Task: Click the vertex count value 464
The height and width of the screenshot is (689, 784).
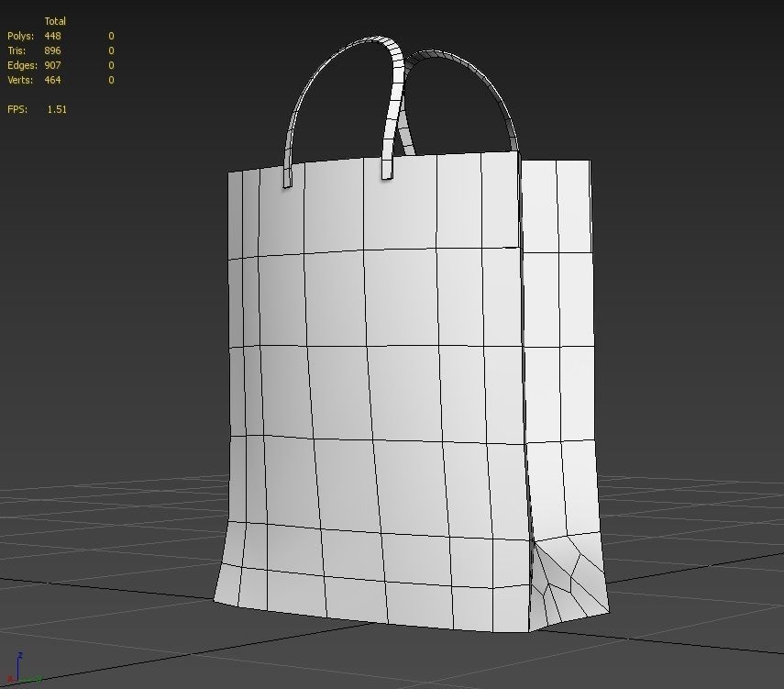Action: [x=52, y=80]
